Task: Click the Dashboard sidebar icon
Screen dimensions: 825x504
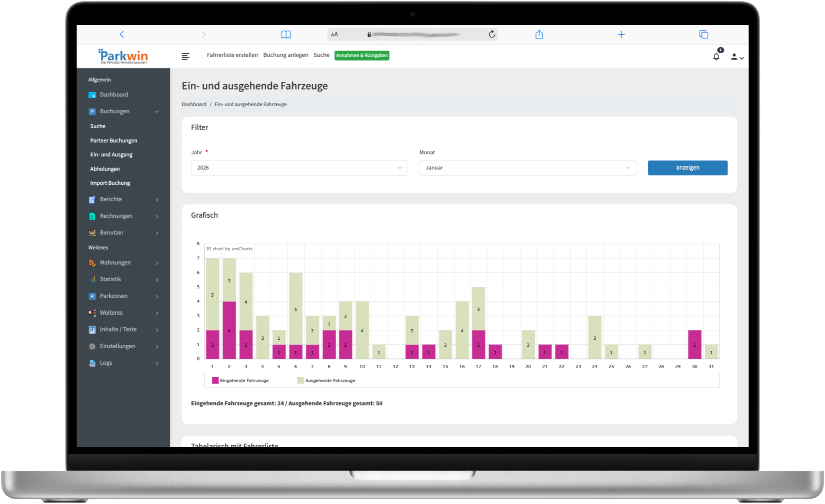Action: pyautogui.click(x=92, y=95)
